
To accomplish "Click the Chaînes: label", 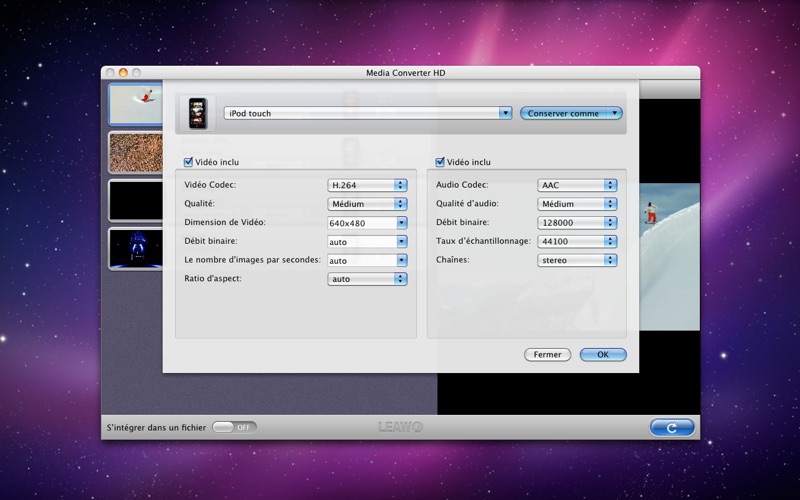I will [x=453, y=260].
